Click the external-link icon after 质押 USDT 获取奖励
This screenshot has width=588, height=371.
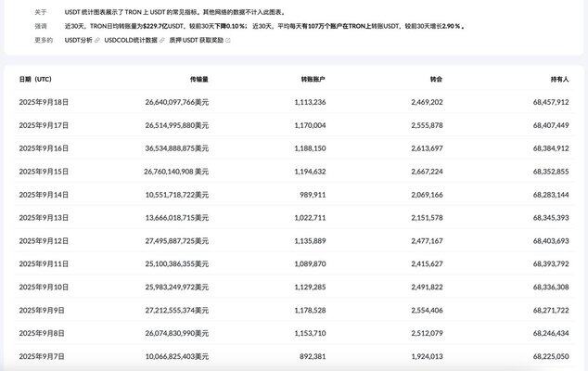point(227,40)
